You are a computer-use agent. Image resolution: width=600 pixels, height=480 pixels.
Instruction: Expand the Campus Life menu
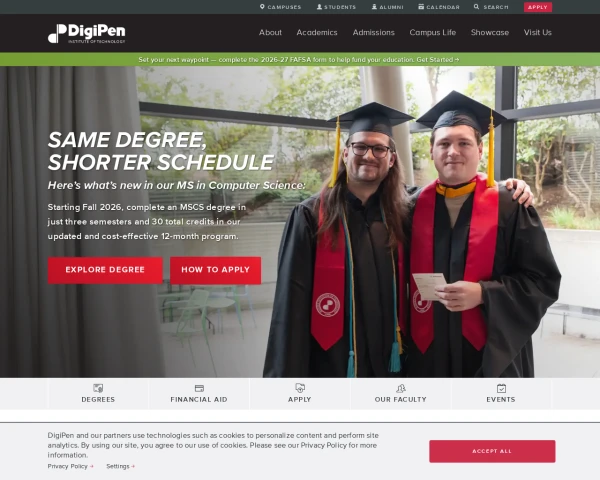coord(432,33)
